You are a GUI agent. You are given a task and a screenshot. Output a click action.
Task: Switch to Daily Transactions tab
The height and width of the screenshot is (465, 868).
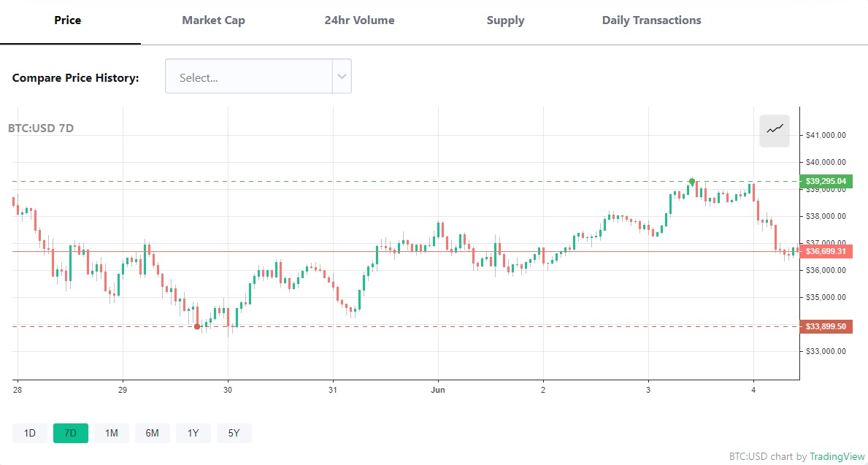[x=652, y=20]
